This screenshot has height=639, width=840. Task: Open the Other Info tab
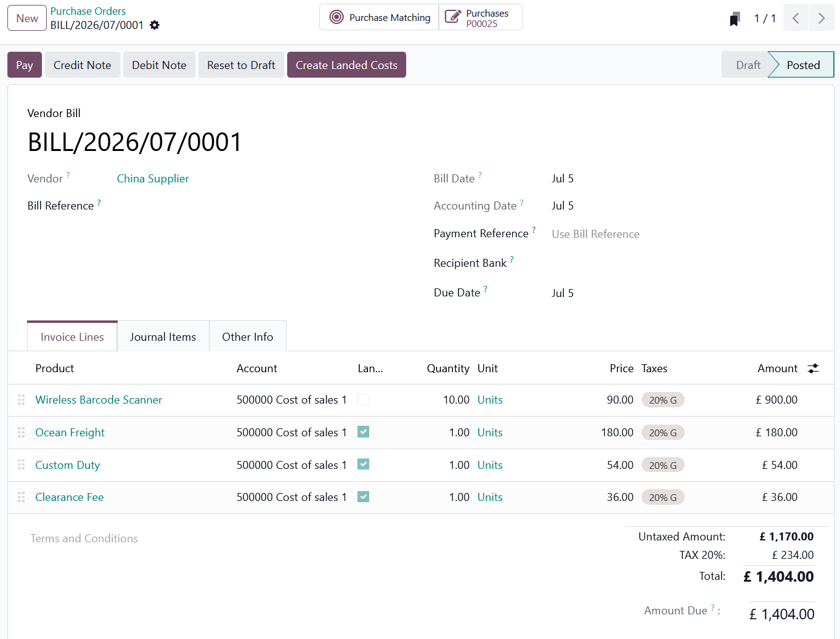click(248, 336)
